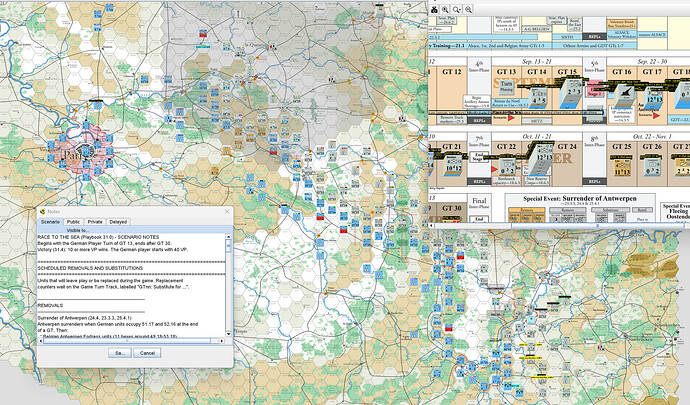The height and width of the screenshot is (405, 690).
Task: Click the Notes horizontal scrollbar left arrow
Action: (x=40, y=341)
